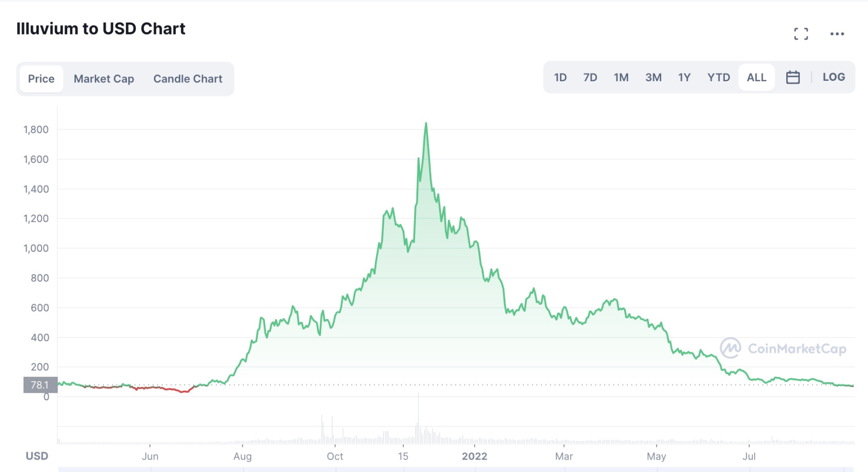Image resolution: width=868 pixels, height=472 pixels.
Task: Switch to the Price tab
Action: point(41,79)
